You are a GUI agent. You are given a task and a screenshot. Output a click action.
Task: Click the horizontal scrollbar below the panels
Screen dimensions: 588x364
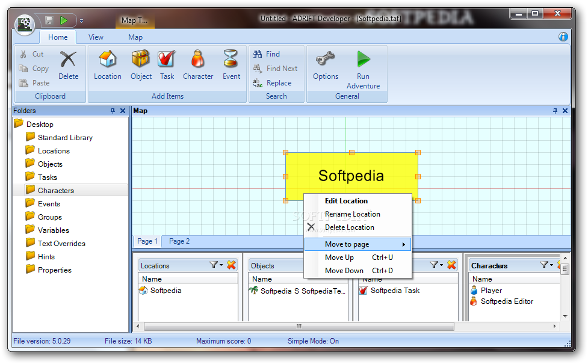click(299, 326)
